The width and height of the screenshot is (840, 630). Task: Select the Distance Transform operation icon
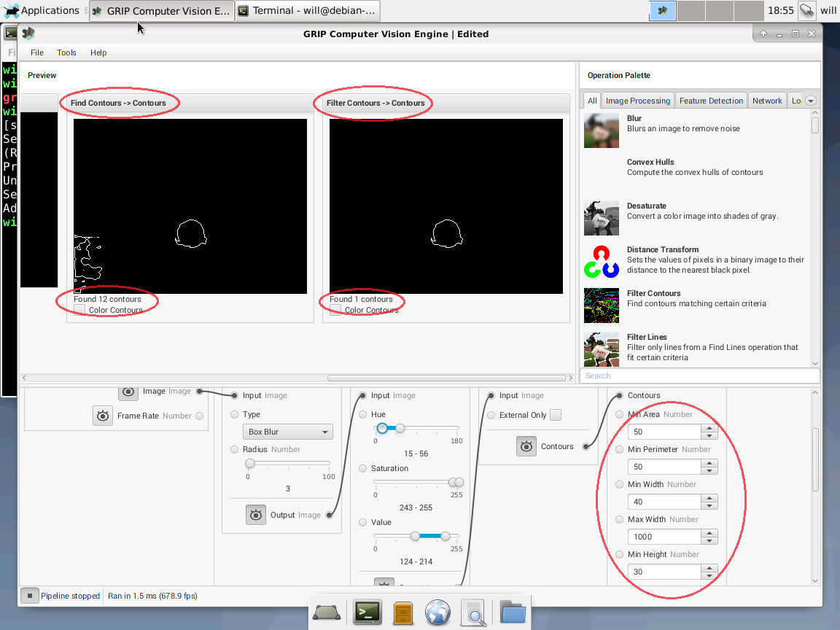(x=601, y=262)
